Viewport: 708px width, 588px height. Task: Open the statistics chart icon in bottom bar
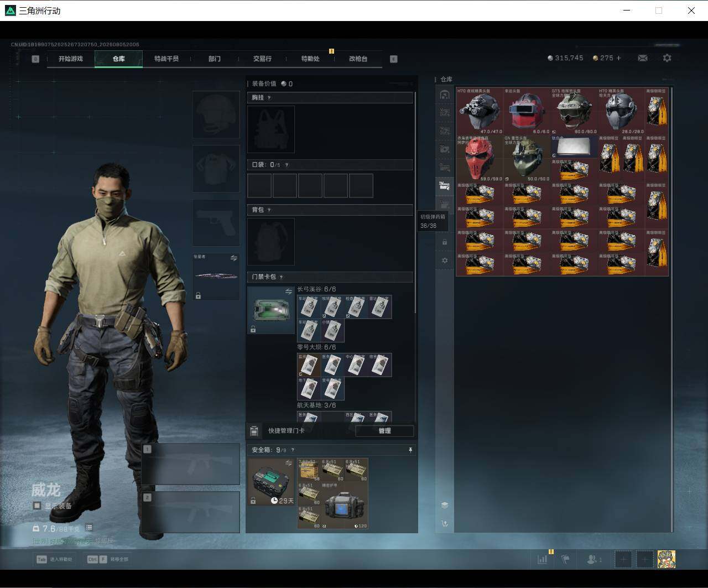(x=542, y=559)
